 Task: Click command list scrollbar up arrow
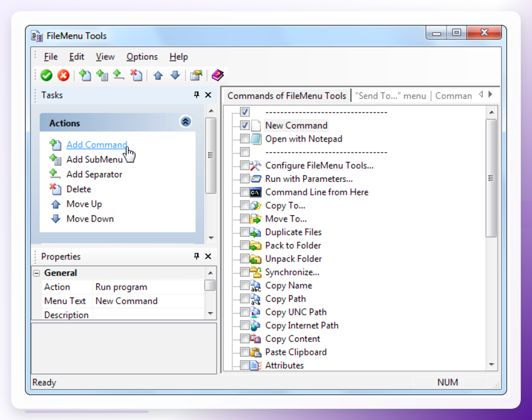coord(491,112)
